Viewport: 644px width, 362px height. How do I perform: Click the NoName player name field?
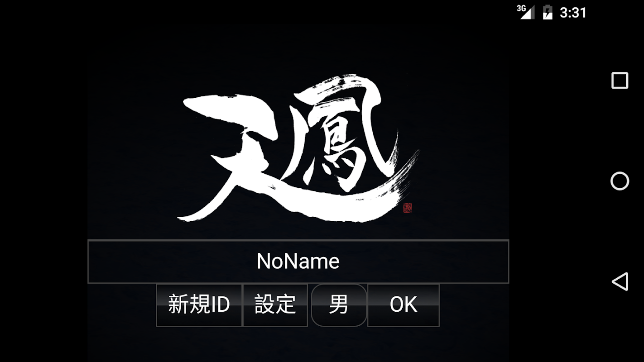click(x=298, y=262)
